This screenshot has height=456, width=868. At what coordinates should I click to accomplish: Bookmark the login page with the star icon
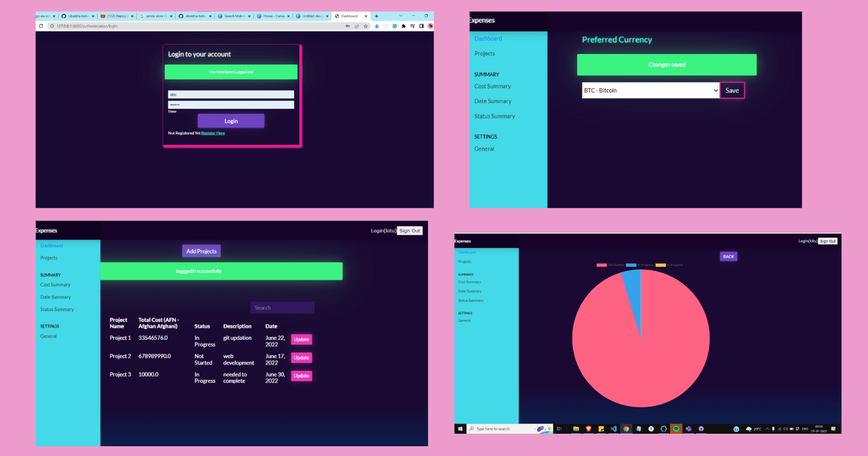pos(366,26)
